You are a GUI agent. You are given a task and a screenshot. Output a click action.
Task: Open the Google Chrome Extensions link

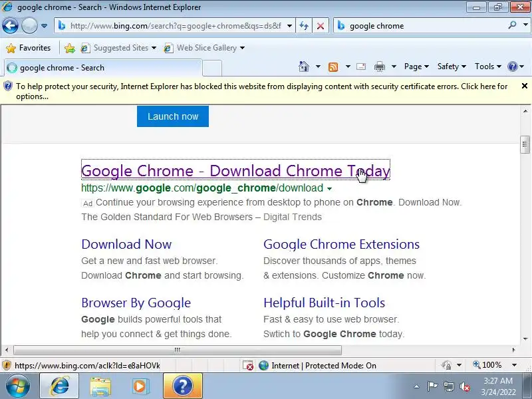[x=342, y=244]
